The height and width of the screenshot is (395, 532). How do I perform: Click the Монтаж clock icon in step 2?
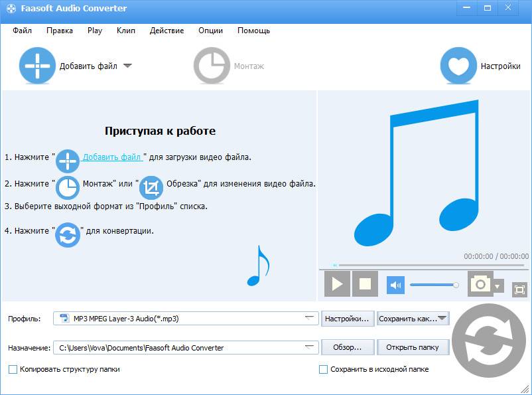(68, 187)
